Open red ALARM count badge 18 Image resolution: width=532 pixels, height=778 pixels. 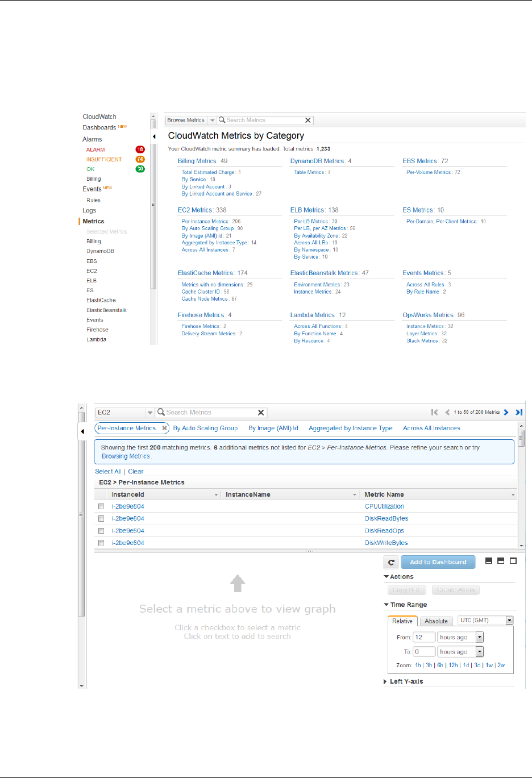click(140, 149)
